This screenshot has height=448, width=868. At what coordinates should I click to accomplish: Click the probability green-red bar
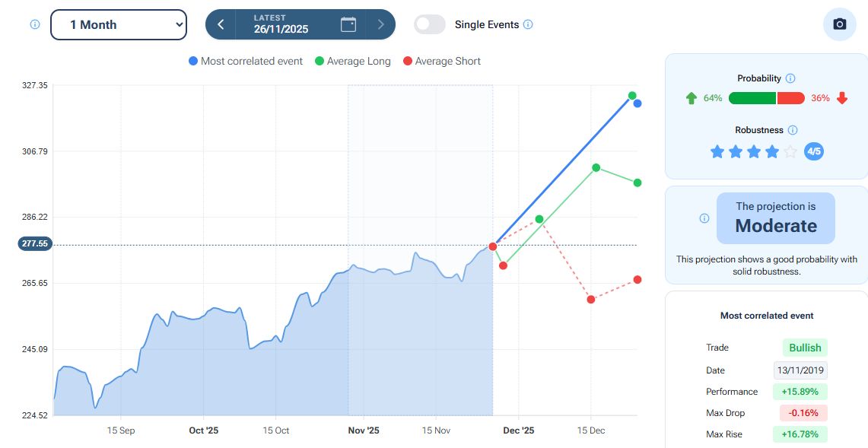click(x=766, y=98)
